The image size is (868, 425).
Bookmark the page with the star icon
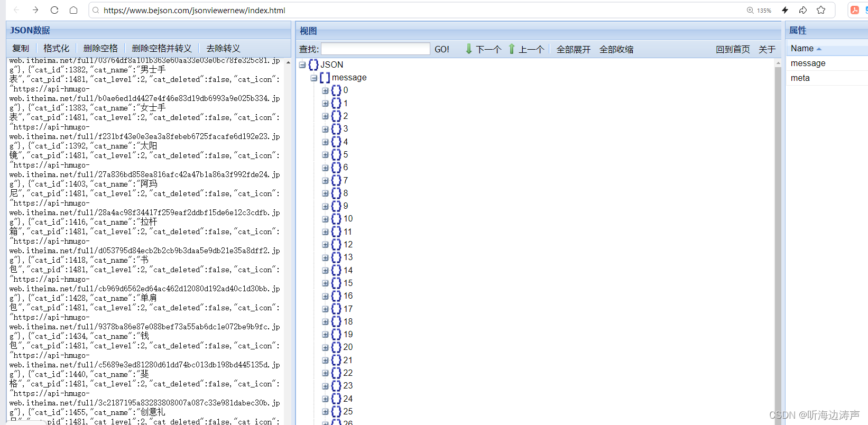[821, 10]
